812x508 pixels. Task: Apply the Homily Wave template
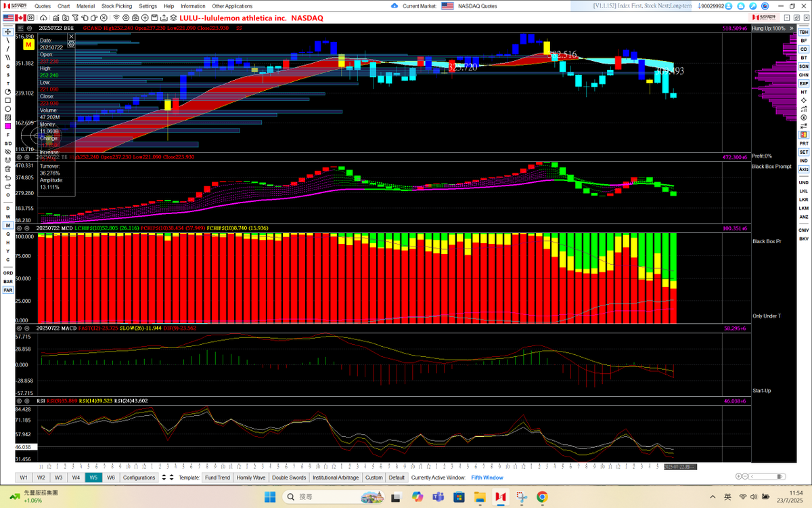251,478
